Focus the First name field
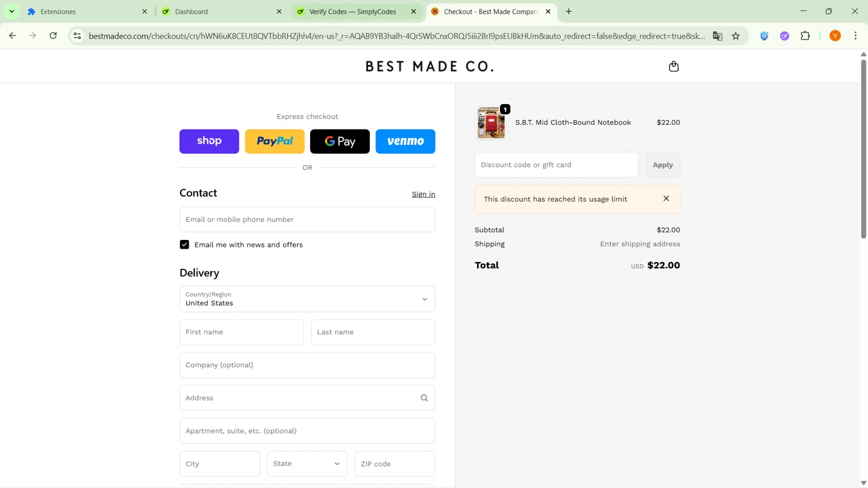 [x=241, y=332]
